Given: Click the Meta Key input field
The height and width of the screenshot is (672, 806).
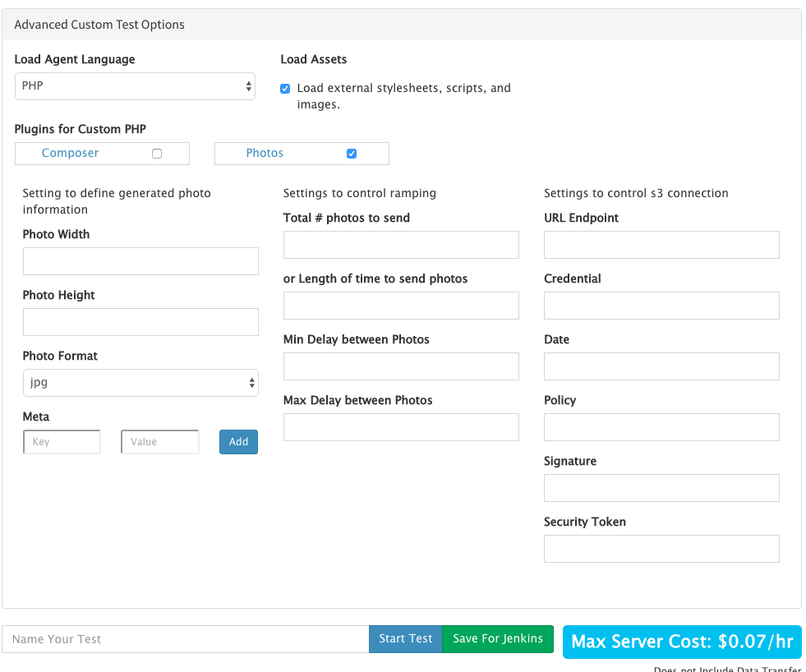Looking at the screenshot, I should point(62,442).
